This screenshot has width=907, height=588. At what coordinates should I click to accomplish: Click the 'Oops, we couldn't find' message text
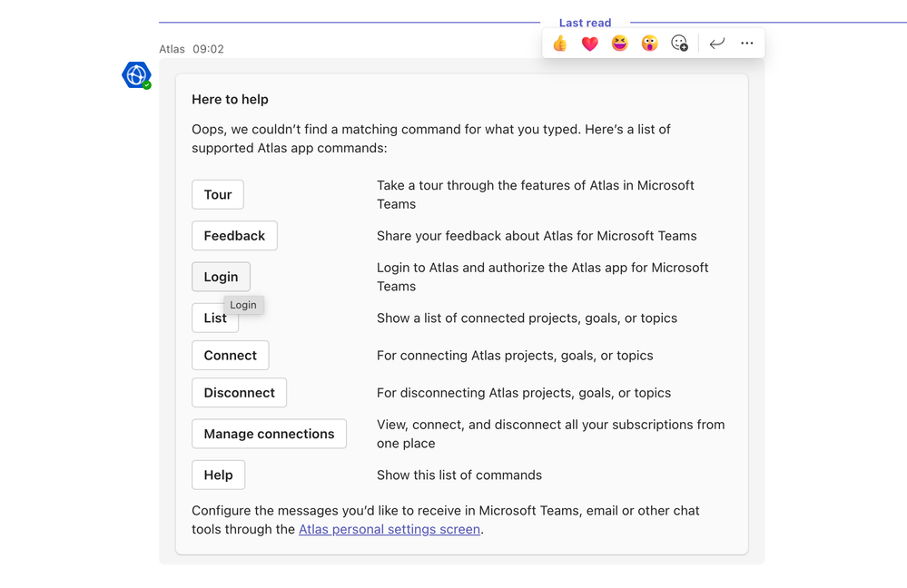coord(431,139)
